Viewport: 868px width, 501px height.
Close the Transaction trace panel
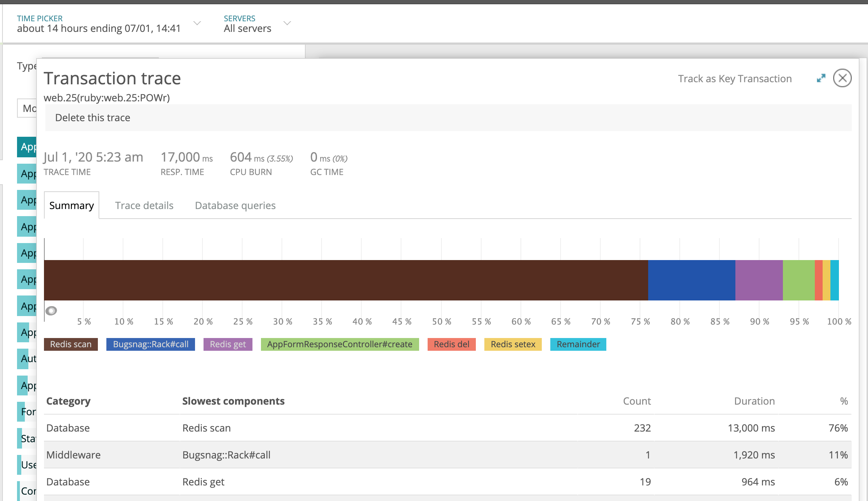(842, 78)
